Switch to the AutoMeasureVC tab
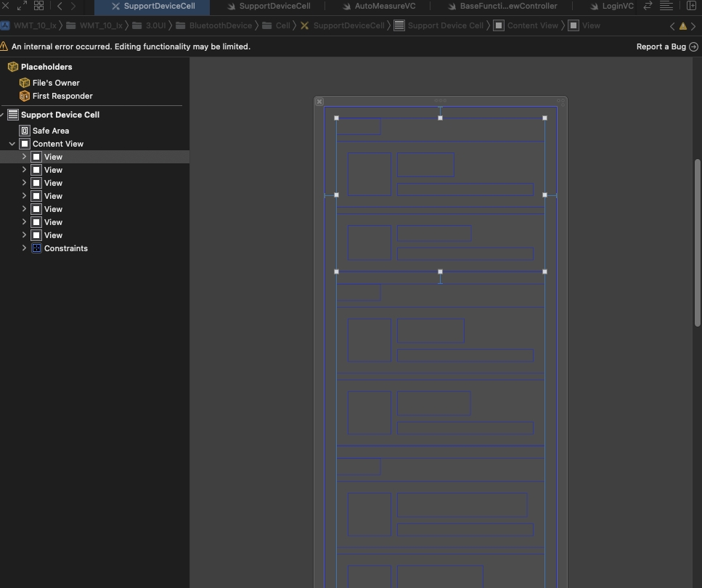The image size is (702, 588). [384, 6]
